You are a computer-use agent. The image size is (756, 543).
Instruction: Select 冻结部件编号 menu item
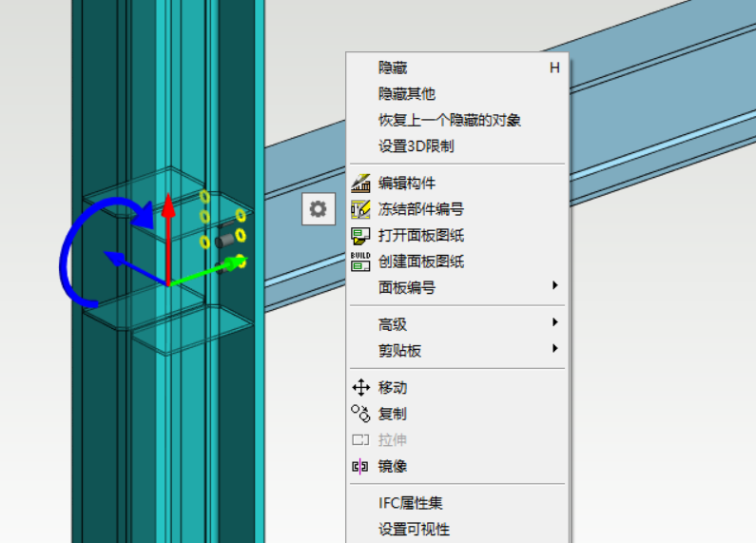click(457, 209)
